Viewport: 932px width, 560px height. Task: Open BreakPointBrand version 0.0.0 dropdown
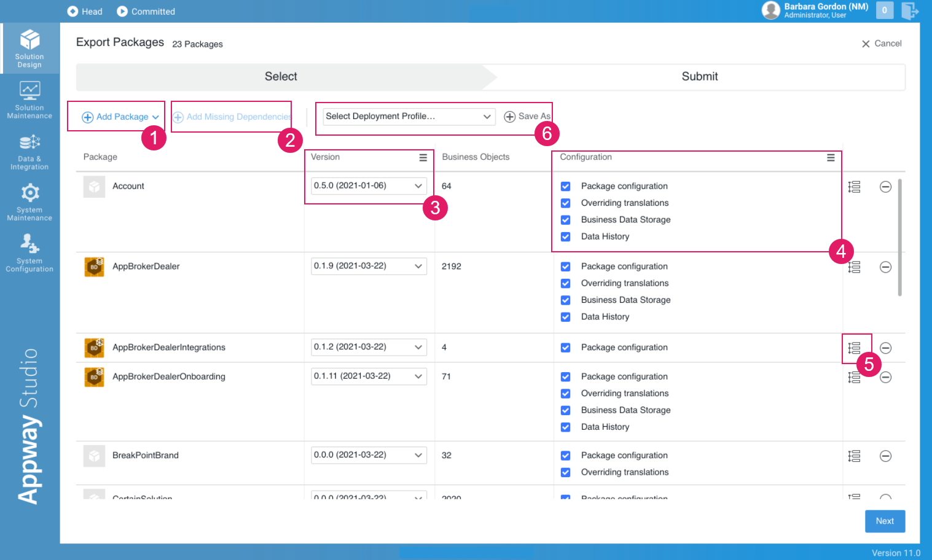tap(369, 456)
